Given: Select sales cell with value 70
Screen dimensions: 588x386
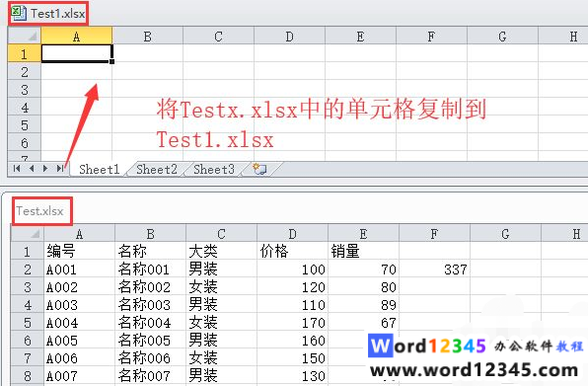Looking at the screenshot, I should click(x=363, y=269).
